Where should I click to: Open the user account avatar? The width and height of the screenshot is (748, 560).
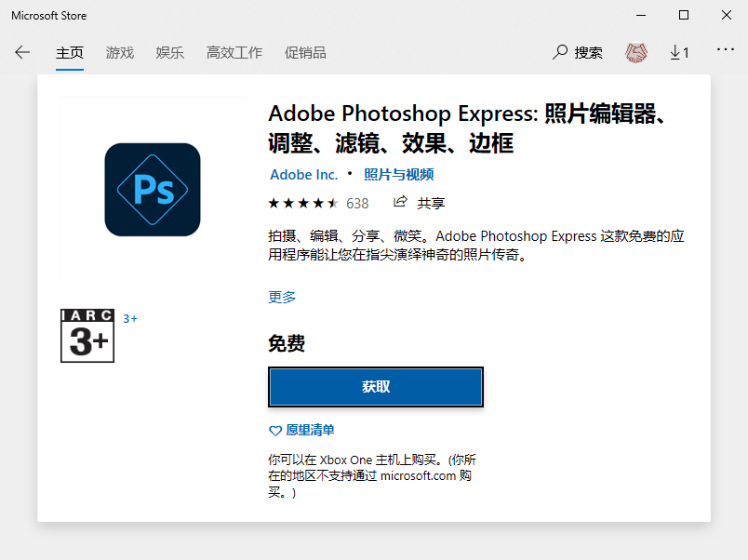636,52
